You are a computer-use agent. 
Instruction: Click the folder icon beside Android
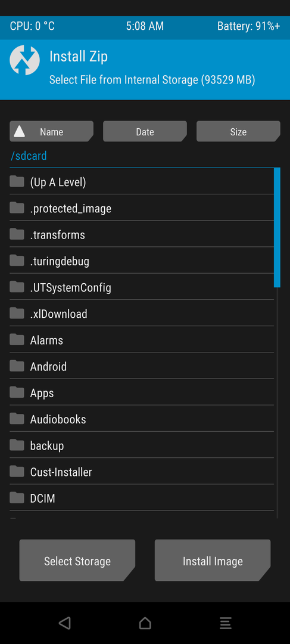17,366
